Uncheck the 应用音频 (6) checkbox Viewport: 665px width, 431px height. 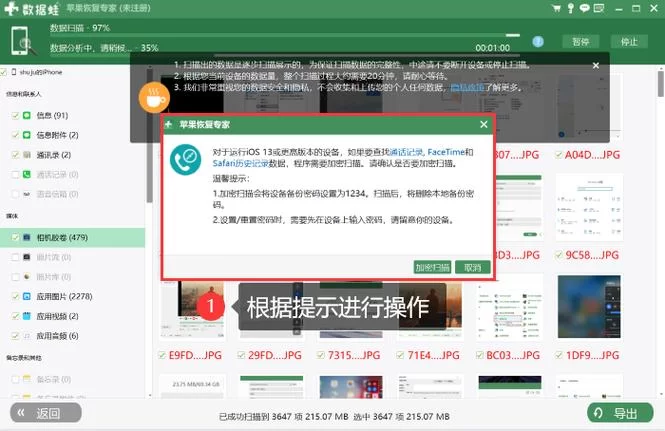[x=15, y=336]
